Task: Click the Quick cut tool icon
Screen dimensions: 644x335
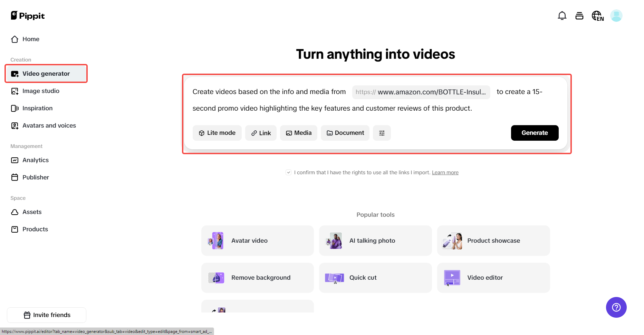Action: (334, 278)
